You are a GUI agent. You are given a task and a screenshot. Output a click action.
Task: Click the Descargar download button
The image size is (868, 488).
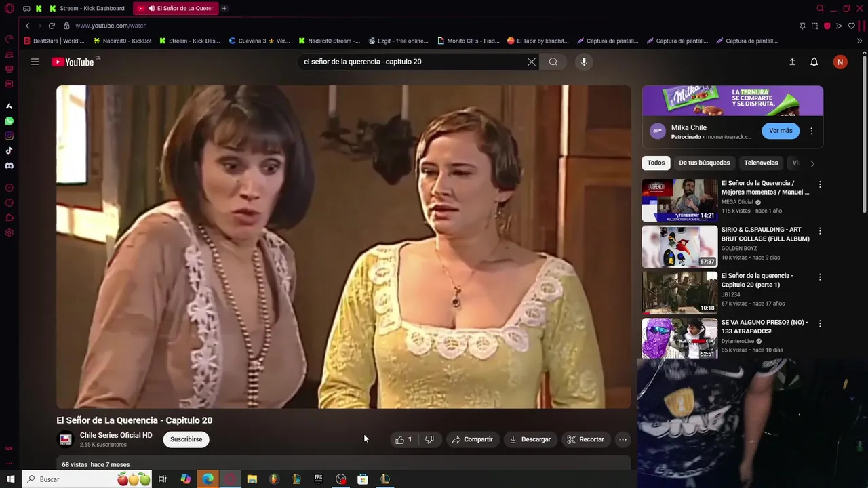coord(530,439)
